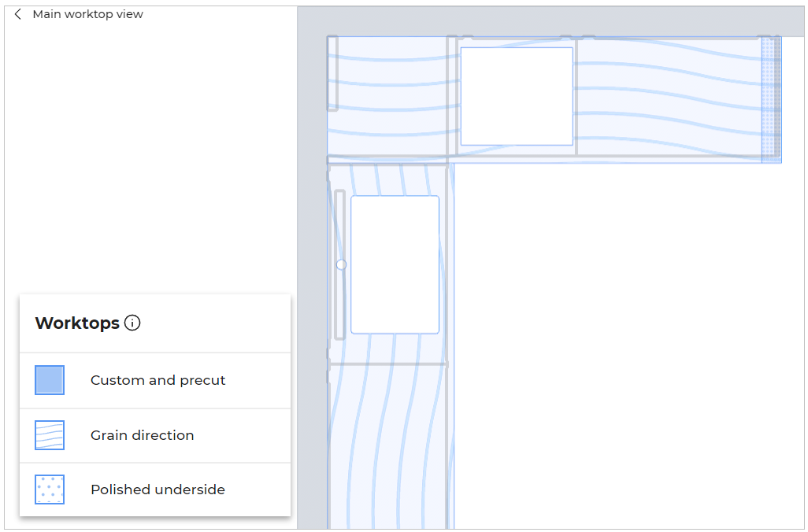The width and height of the screenshot is (808, 532).
Task: Click the gray wall strip above the worktop
Action: [x=551, y=21]
